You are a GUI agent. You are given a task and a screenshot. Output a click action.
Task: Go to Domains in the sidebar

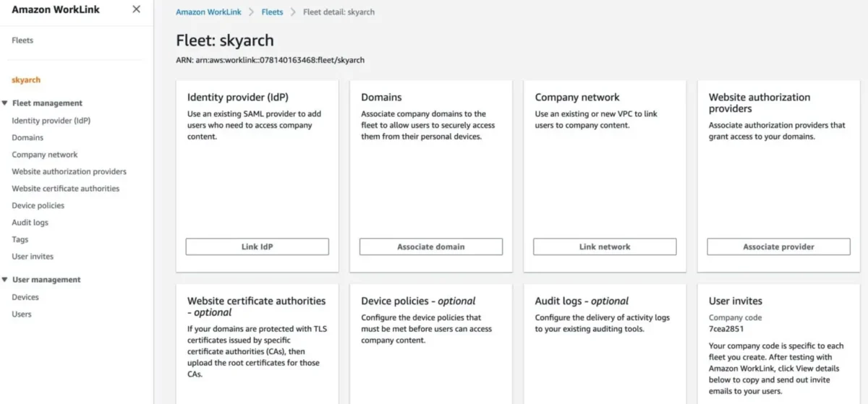(27, 137)
